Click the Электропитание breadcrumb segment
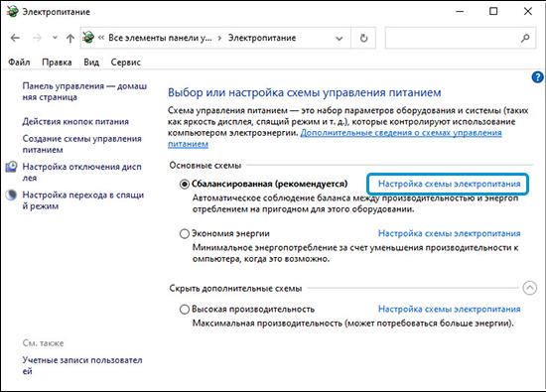Screen dimensions: 546x392 click(x=262, y=38)
